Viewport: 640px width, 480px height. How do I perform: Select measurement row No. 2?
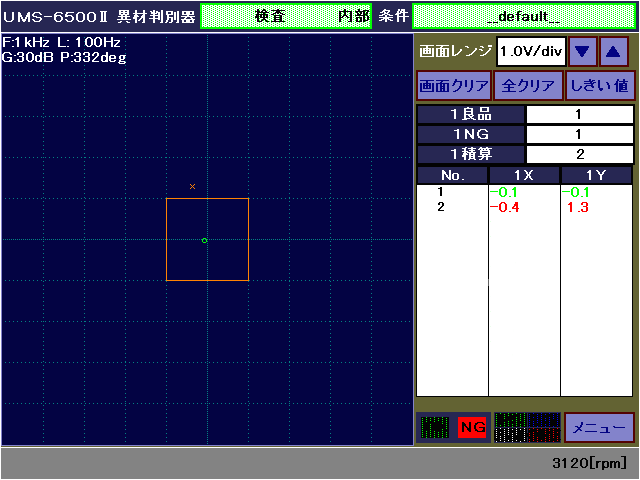[x=440, y=207]
